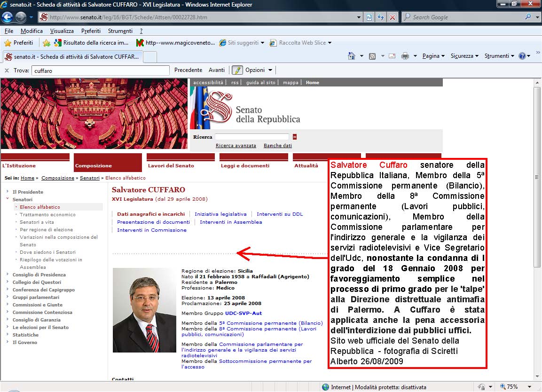This screenshot has height=392, width=542.
Task: Expand the Print options arrow
Action: point(415,56)
